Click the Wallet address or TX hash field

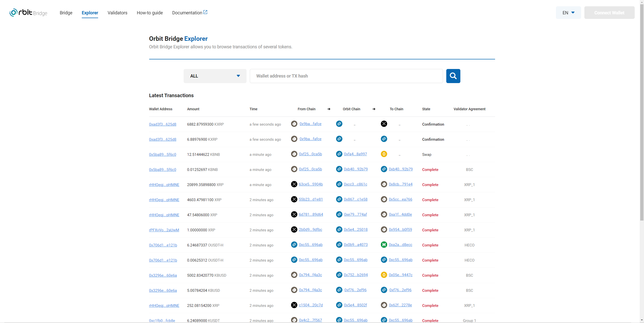(x=346, y=76)
